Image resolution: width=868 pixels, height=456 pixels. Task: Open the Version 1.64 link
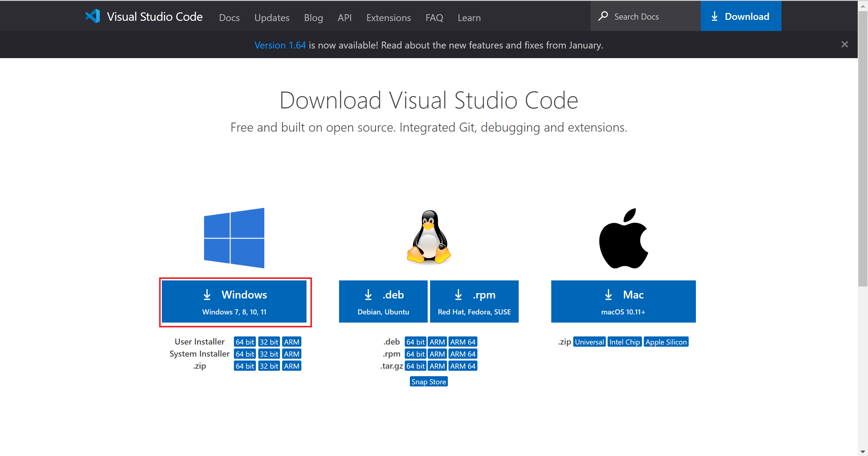(x=280, y=45)
